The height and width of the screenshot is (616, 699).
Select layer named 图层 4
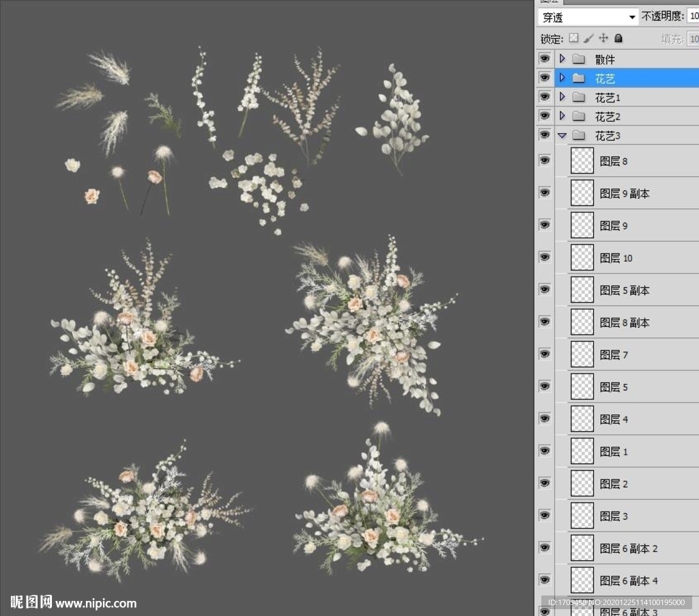pyautogui.click(x=614, y=419)
